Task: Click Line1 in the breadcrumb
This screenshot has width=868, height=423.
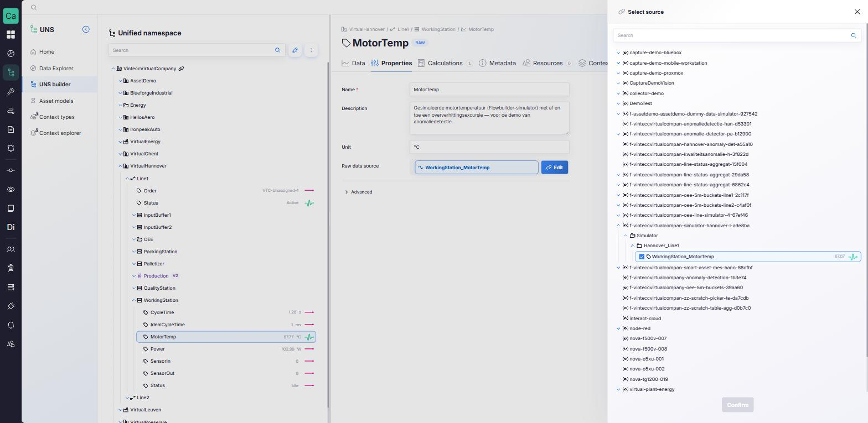Action: 403,29
